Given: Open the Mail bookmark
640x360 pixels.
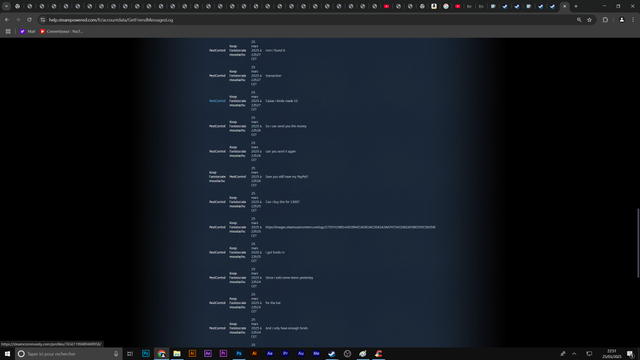Looking at the screenshot, I should (28, 31).
